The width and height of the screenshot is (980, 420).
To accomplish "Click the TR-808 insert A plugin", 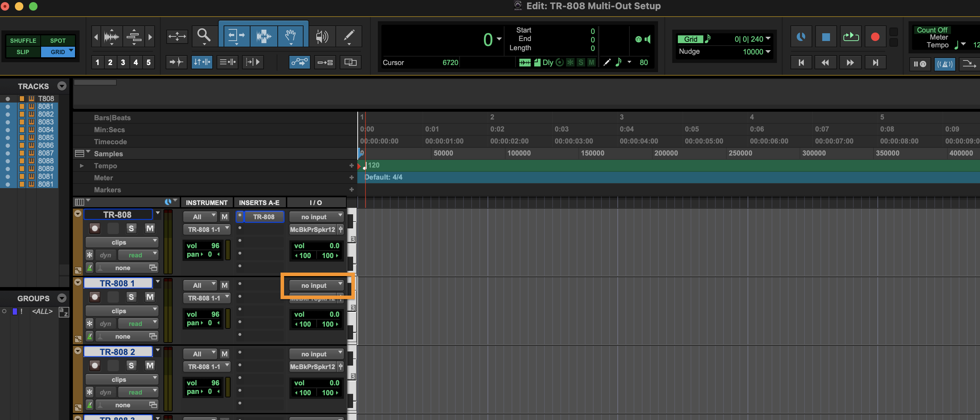I will [x=264, y=217].
